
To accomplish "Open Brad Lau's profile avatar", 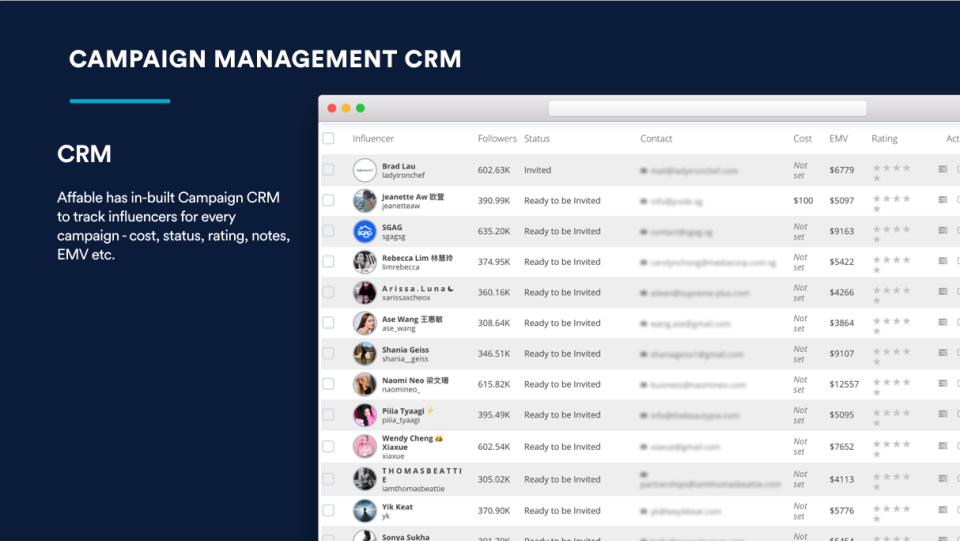I will [364, 170].
